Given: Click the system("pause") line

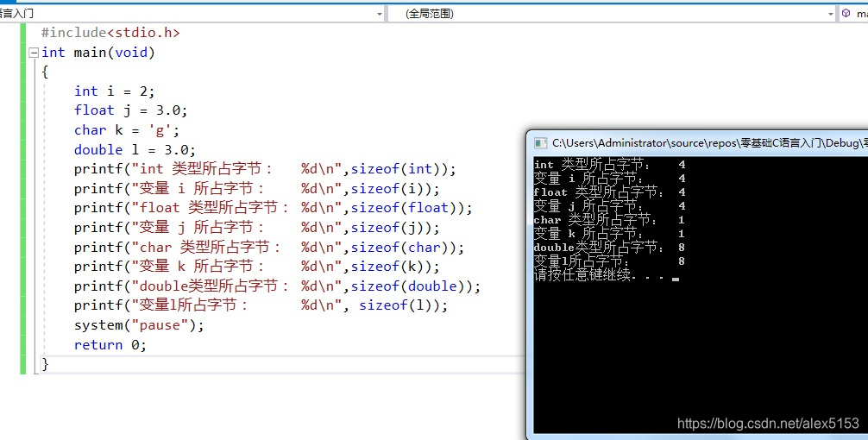Looking at the screenshot, I should [139, 325].
